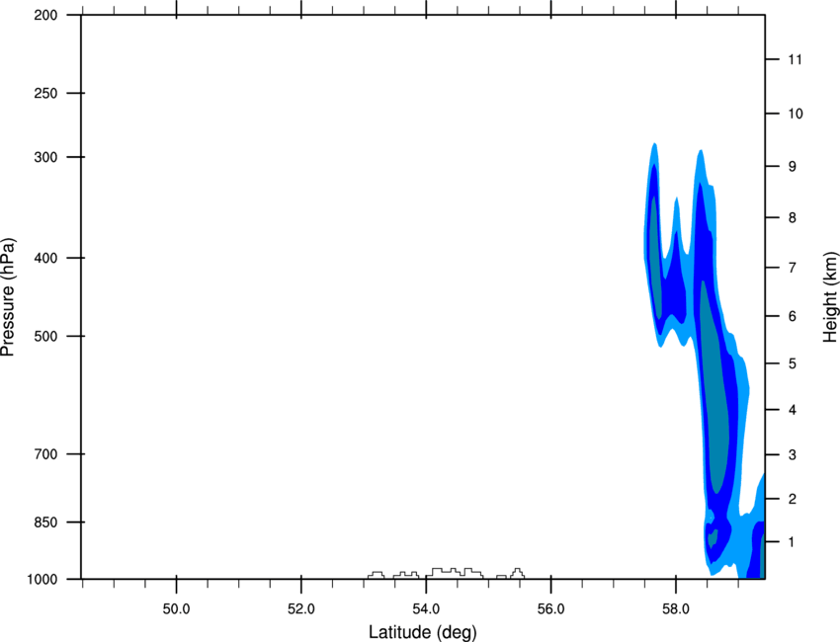Click the 54.0 latitude tick label
840x642 pixels.
[427, 609]
